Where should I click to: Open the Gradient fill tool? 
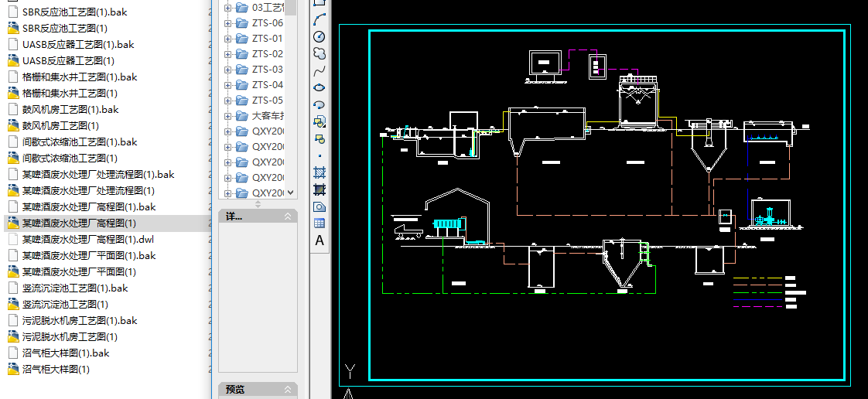[x=320, y=189]
